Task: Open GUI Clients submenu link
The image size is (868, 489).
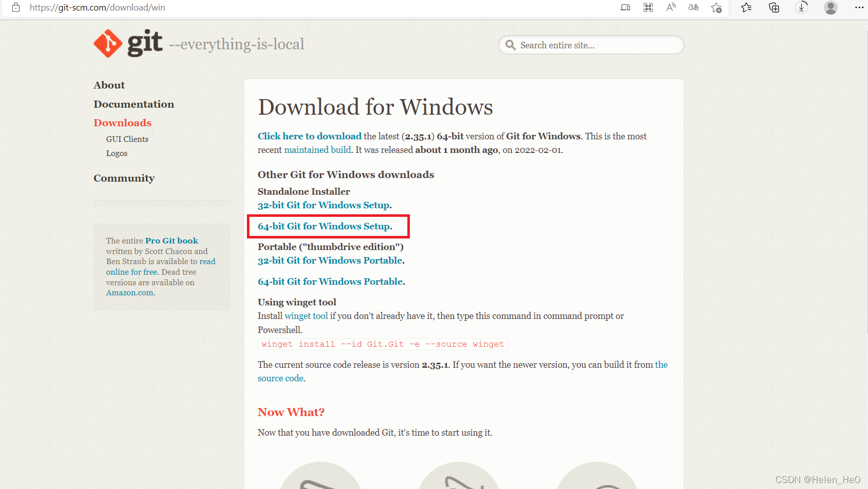Action: (127, 139)
